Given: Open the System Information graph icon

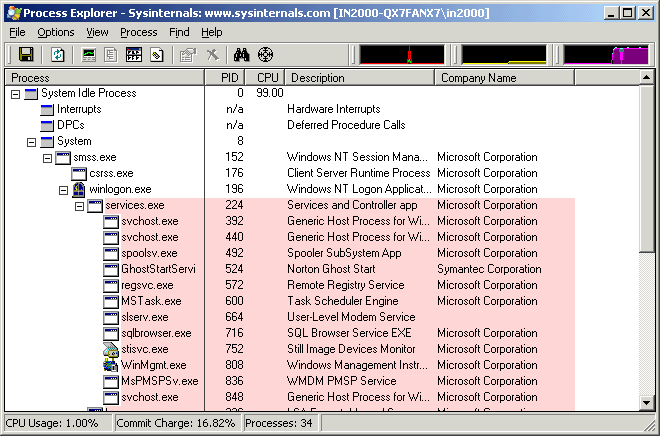Looking at the screenshot, I should click(89, 55).
